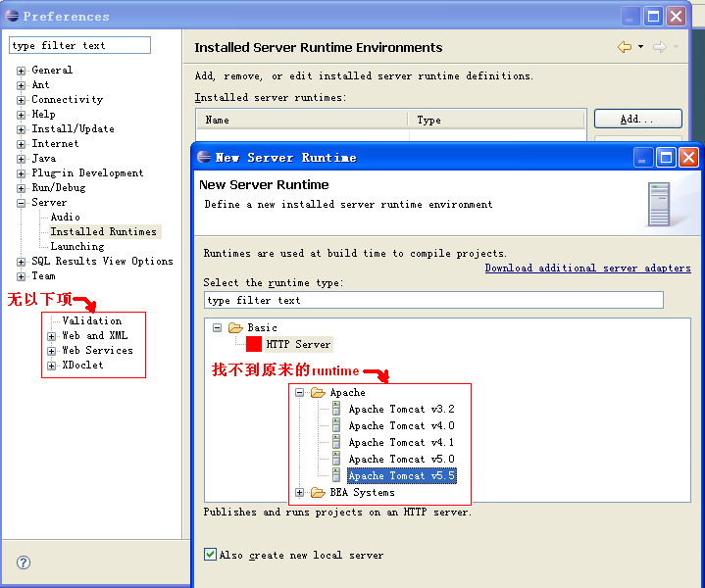Click the back navigation arrow icon
The height and width of the screenshot is (588, 705).
pos(624,47)
